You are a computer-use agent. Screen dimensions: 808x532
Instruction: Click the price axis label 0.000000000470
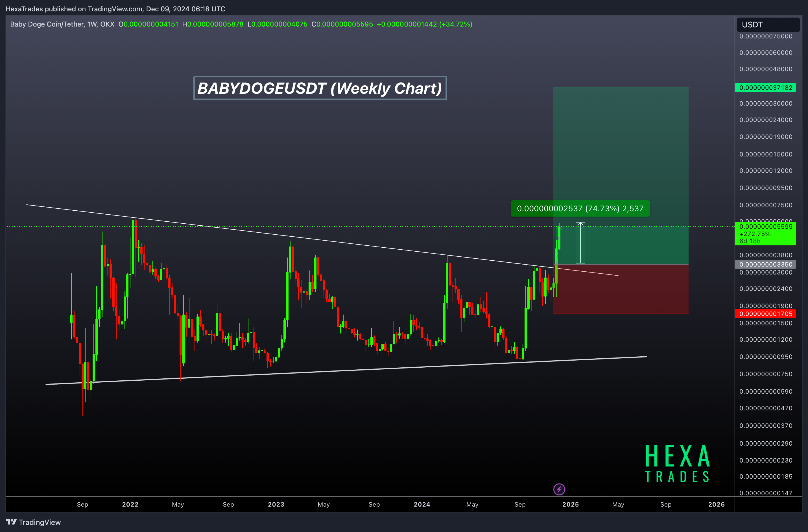[x=766, y=408]
